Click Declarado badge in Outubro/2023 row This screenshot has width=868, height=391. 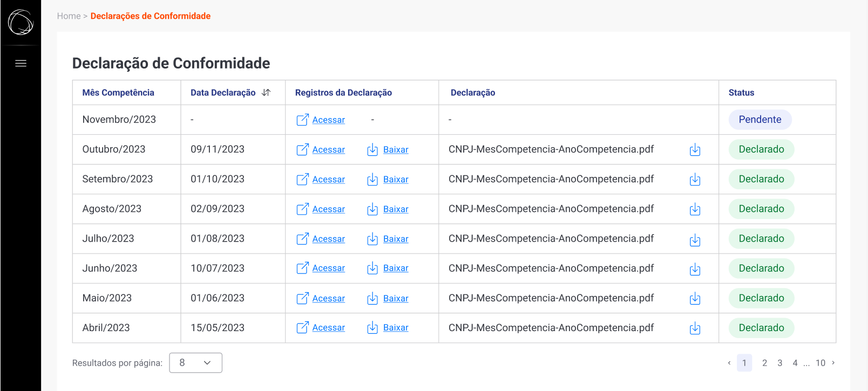click(761, 149)
